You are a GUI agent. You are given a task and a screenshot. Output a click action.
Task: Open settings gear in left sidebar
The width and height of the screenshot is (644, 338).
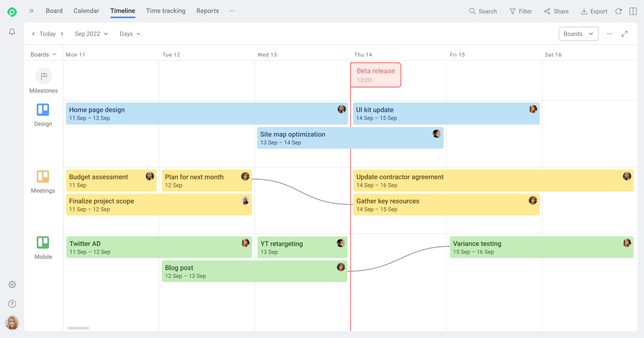tap(12, 284)
